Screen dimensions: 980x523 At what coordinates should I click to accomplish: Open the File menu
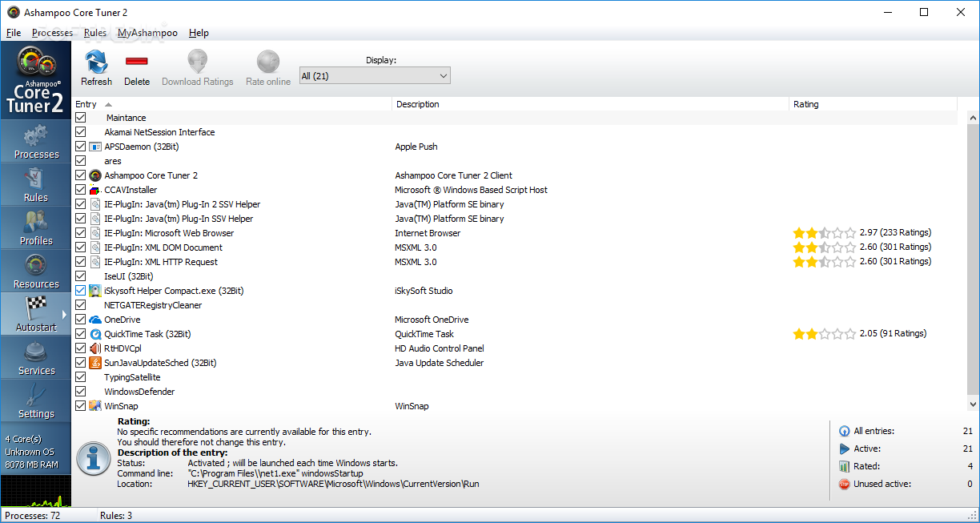14,33
